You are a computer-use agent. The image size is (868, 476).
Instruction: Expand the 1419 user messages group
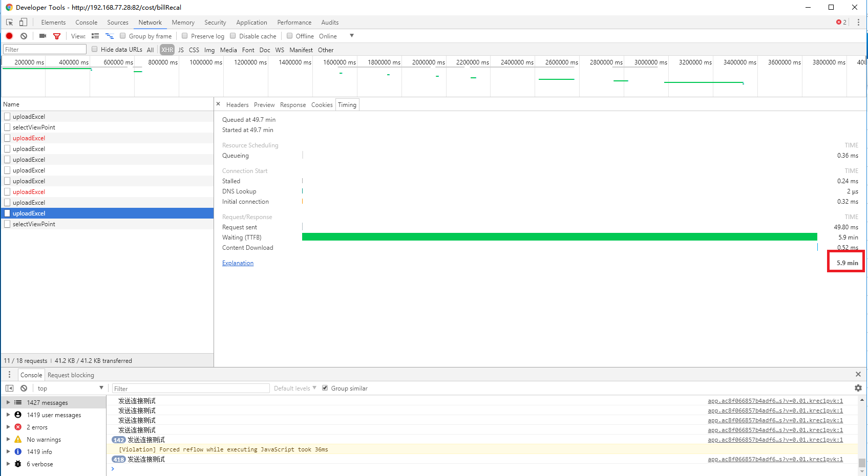click(x=8, y=415)
